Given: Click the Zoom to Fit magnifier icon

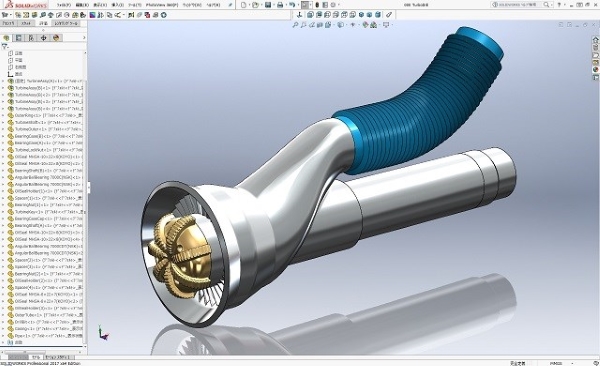Looking at the screenshot, I should click(x=295, y=25).
